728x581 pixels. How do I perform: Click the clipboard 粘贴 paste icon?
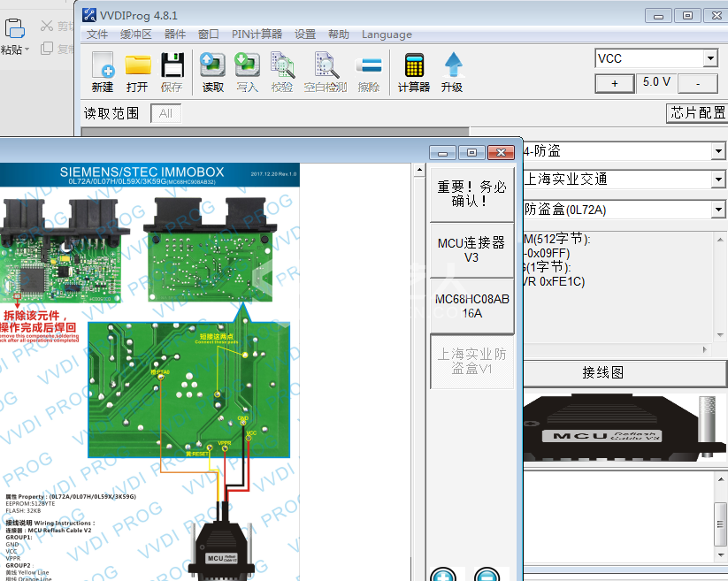pyautogui.click(x=14, y=29)
